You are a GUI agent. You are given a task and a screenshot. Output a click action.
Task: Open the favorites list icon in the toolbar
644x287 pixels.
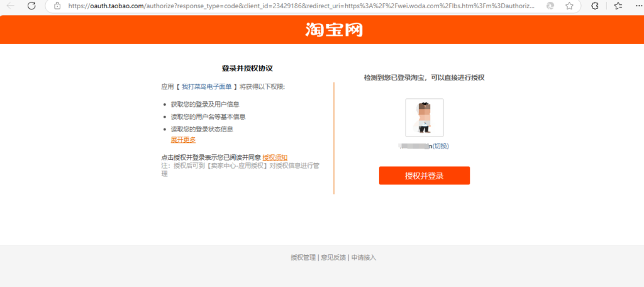618,6
